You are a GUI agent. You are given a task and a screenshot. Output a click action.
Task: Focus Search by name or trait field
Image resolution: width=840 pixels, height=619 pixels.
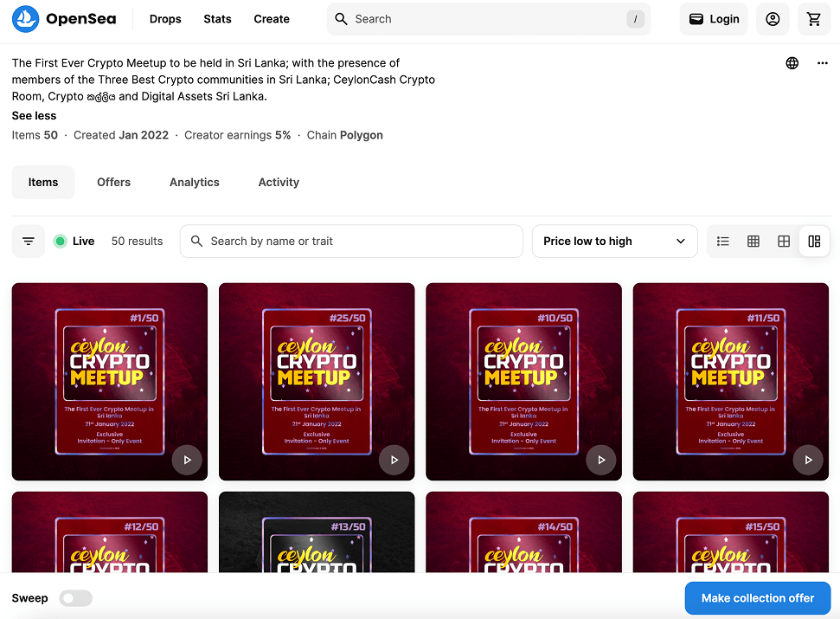point(351,242)
